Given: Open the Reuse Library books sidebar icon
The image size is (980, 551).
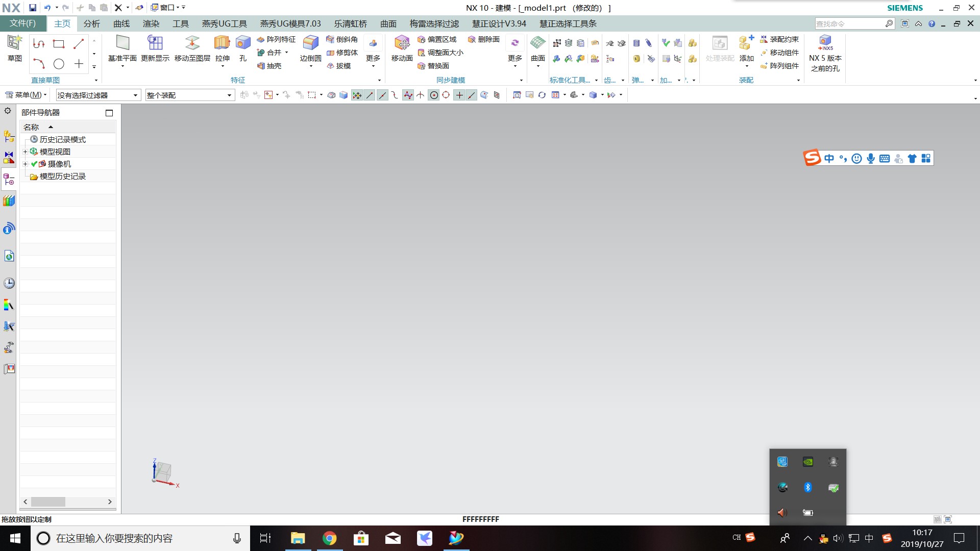Looking at the screenshot, I should click(x=9, y=201).
